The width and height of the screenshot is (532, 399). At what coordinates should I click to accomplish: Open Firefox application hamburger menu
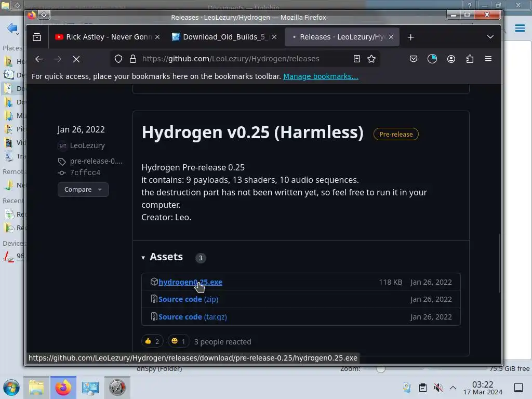coord(488,59)
